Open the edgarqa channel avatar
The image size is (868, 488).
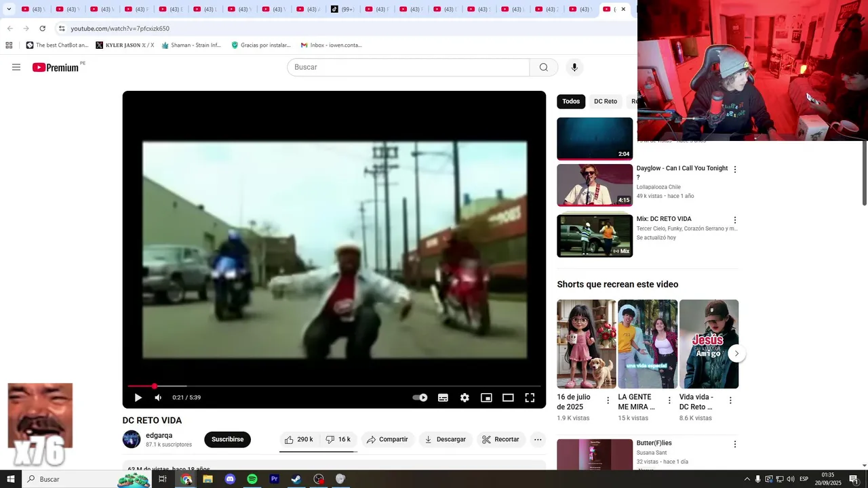[132, 439]
